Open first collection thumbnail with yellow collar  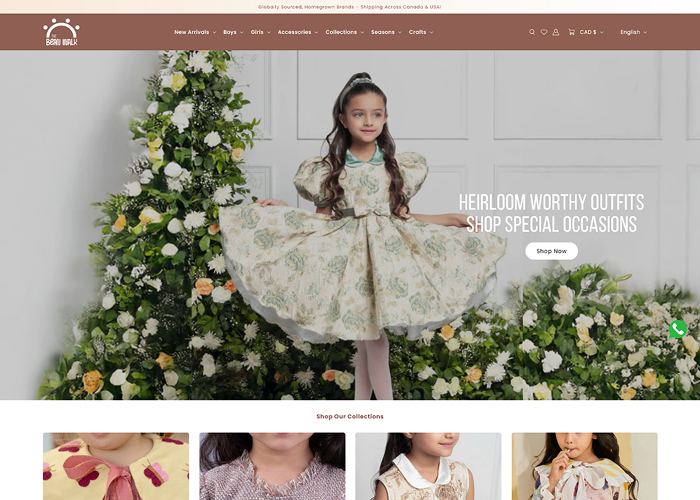(x=116, y=466)
